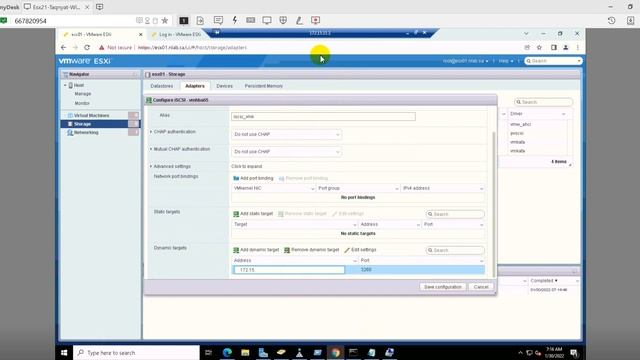Open Mutual CHAP authentication dropdown
This screenshot has width=640, height=360.
pyautogui.click(x=287, y=151)
